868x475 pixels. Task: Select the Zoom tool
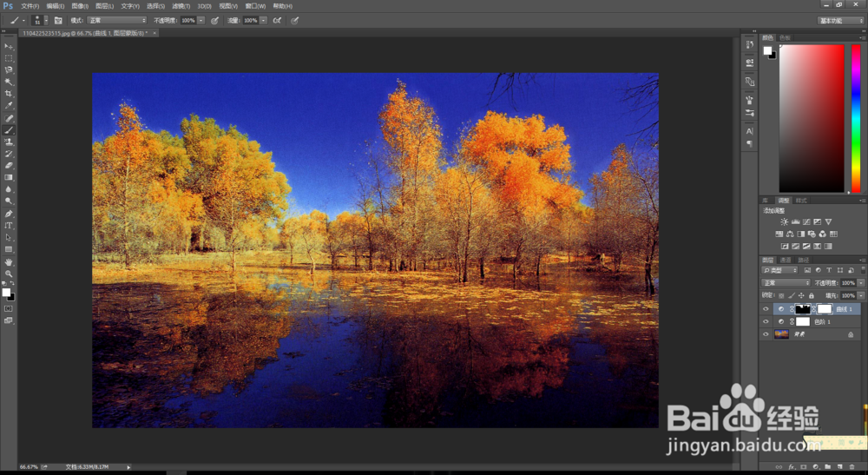coord(9,274)
